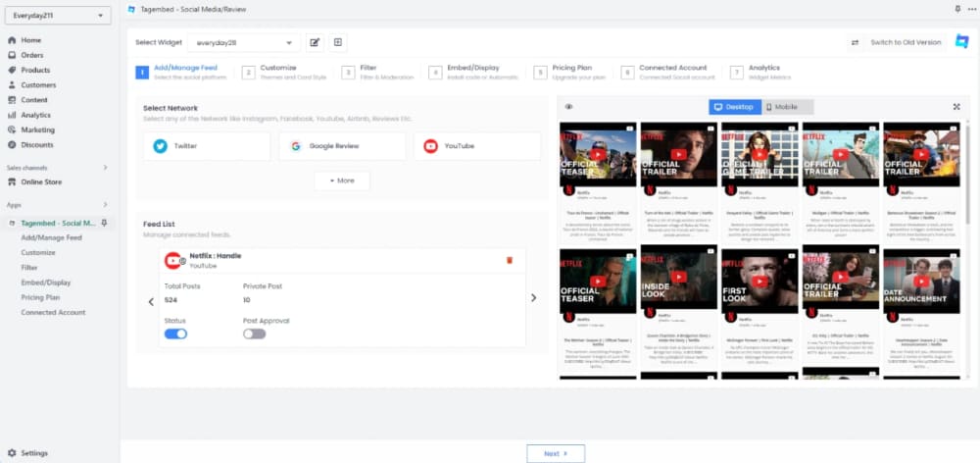Toggle the preview eye visibility icon
980x463 pixels.
(x=568, y=107)
